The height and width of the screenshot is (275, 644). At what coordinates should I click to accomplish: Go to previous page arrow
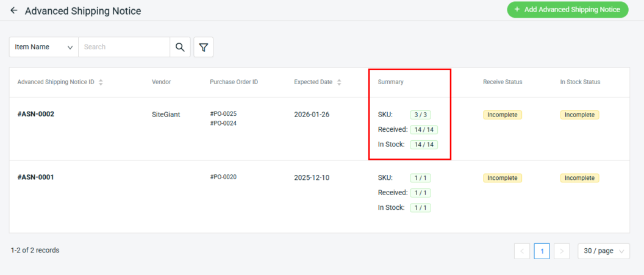[x=521, y=251]
